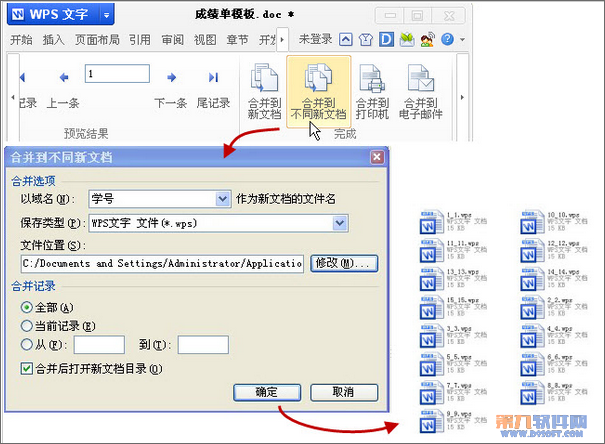
Task: Expand the 以域名 field dropdown
Action: click(223, 199)
